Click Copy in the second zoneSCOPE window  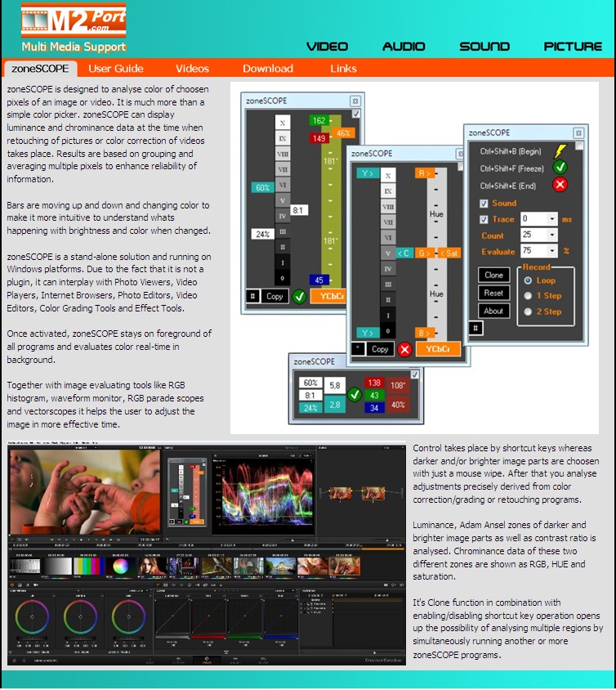click(380, 349)
